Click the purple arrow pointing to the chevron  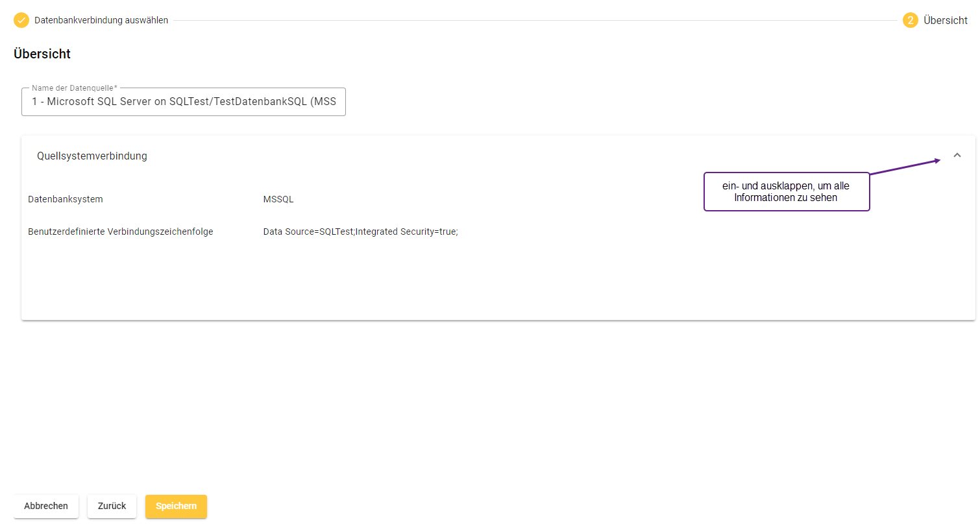[x=905, y=167]
